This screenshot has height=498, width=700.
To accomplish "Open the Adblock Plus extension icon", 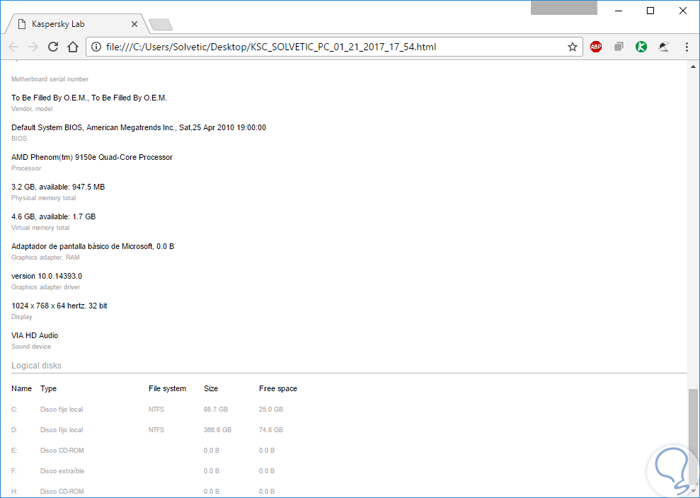I will (596, 47).
